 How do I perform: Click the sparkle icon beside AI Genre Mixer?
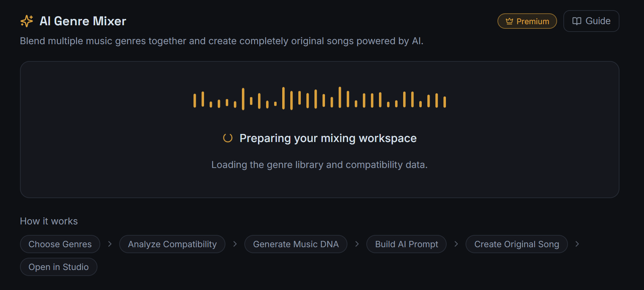(27, 21)
